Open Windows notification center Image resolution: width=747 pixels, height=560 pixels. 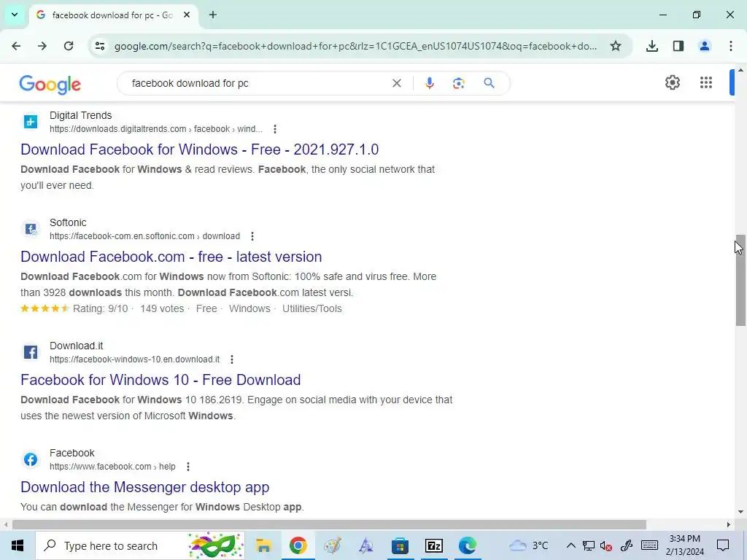tap(723, 545)
